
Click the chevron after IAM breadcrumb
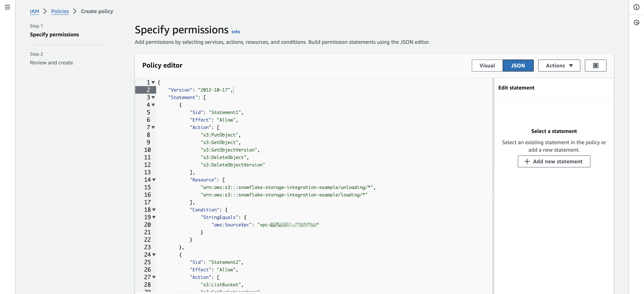[x=45, y=11]
